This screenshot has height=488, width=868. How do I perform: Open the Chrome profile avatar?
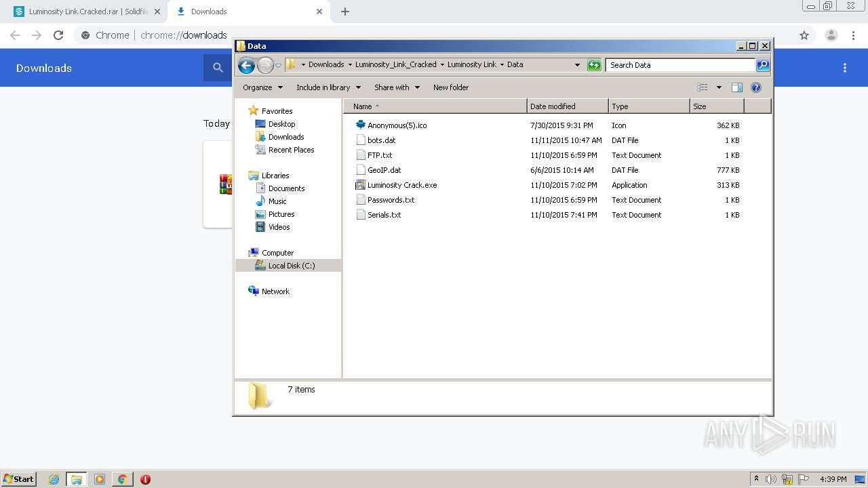coord(831,35)
